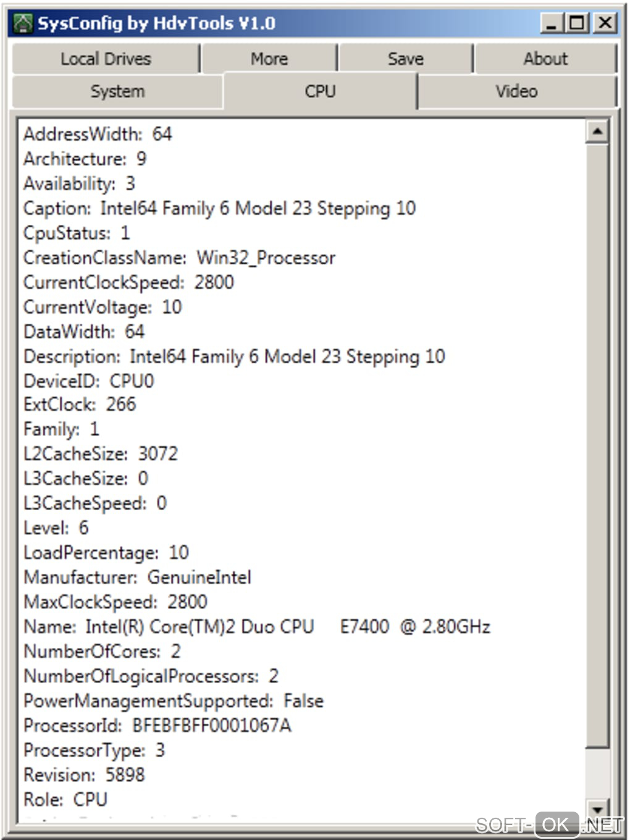This screenshot has width=630, height=840.
Task: Click the ProcessorType: 3 line
Action: pos(94,750)
